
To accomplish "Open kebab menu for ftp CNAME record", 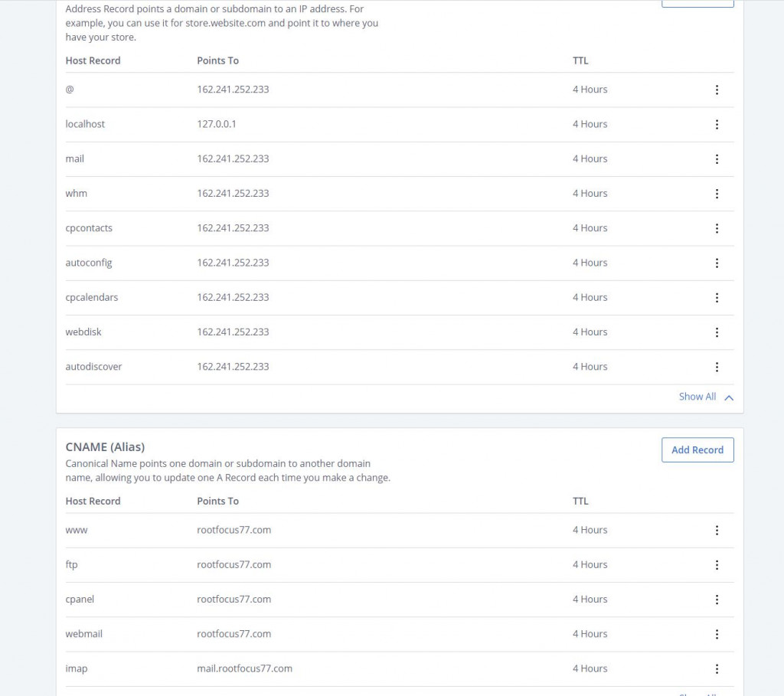I will click(x=717, y=565).
